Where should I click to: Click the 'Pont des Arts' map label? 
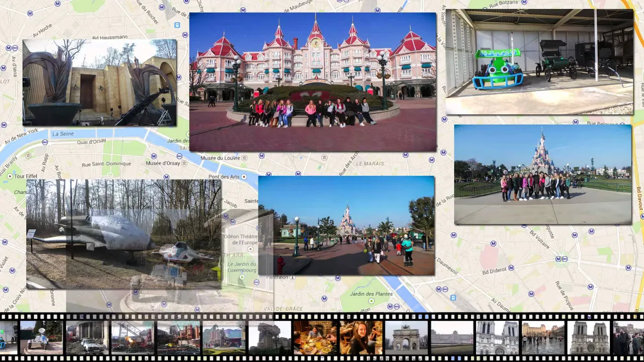[224, 176]
